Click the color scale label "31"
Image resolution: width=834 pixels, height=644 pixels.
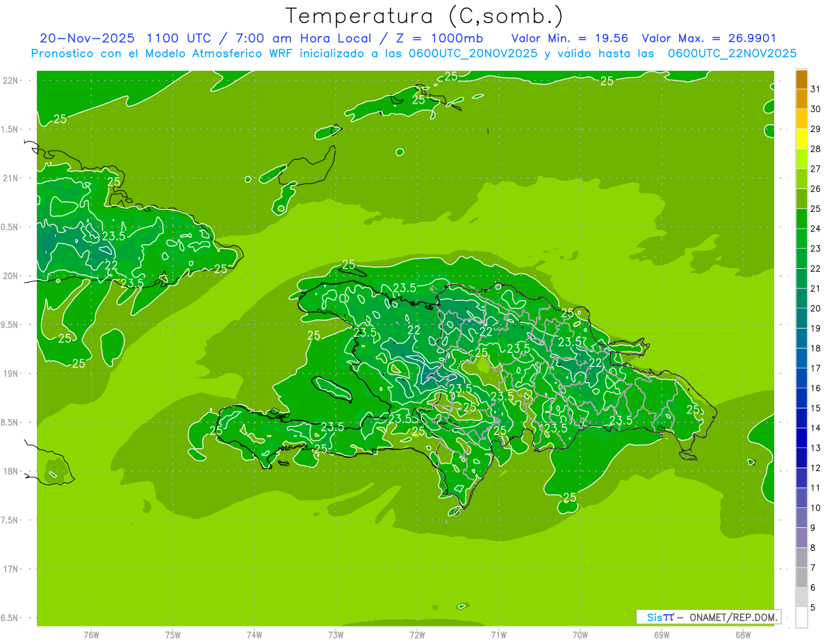click(x=816, y=89)
